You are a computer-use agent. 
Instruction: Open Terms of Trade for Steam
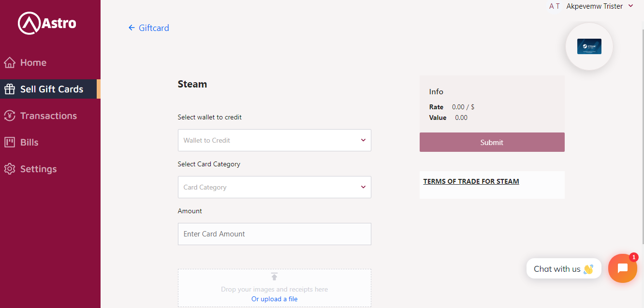[471, 181]
